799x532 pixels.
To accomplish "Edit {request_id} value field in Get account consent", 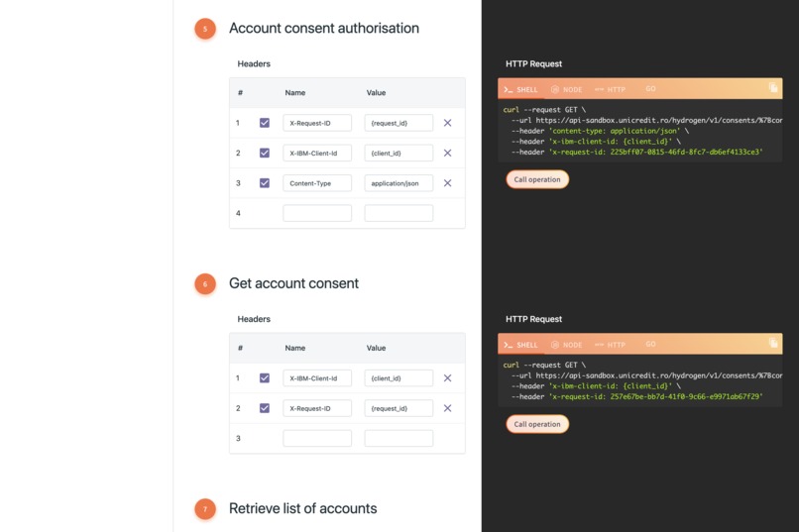I will point(399,408).
